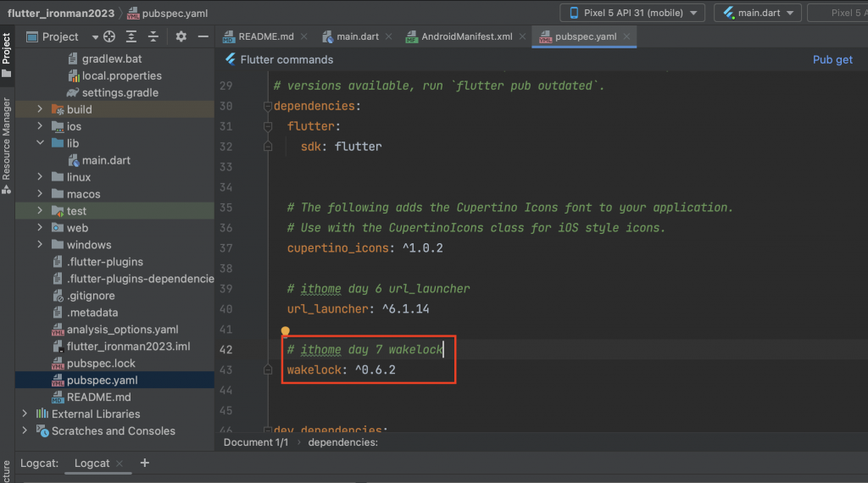Screen dimensions: 868x483
Task: Click the yellow intention bulb icon
Action: [x=285, y=330]
